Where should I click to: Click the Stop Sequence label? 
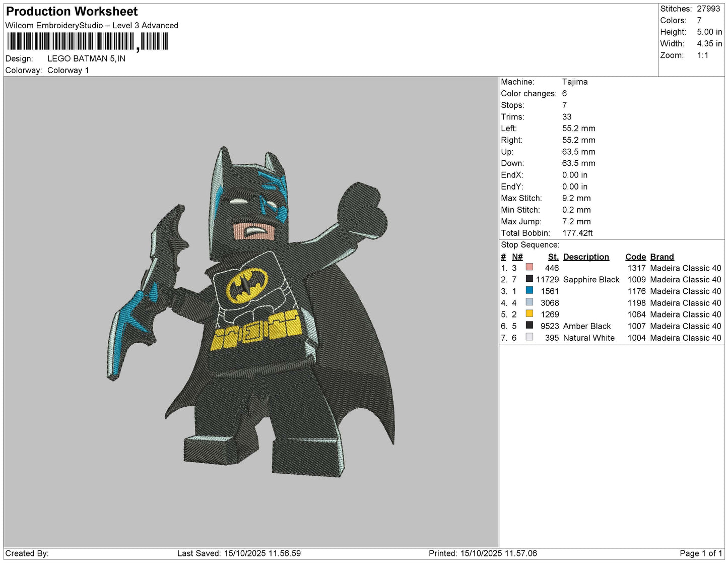click(x=530, y=244)
